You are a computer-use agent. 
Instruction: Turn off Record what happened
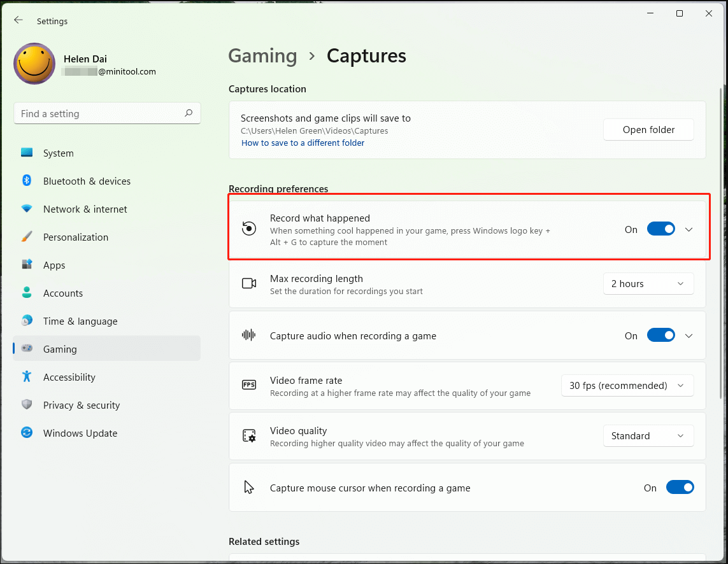coord(661,229)
